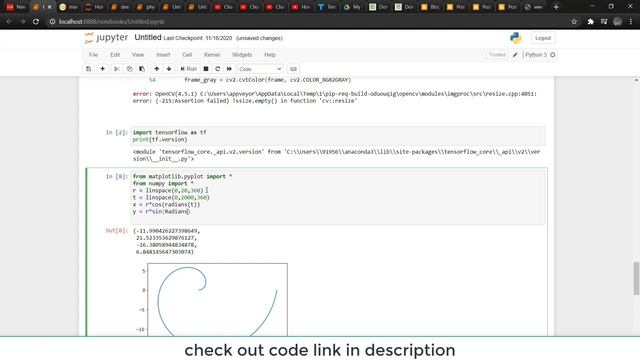Bookmark this page with the star icon
Image resolution: width=640 pixels, height=360 pixels.
click(574, 22)
